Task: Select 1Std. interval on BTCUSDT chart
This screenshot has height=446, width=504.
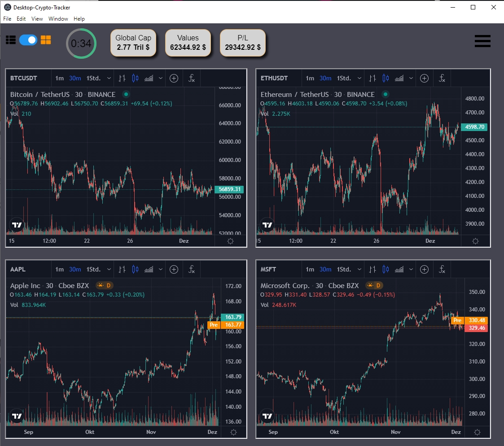Action: tap(93, 78)
